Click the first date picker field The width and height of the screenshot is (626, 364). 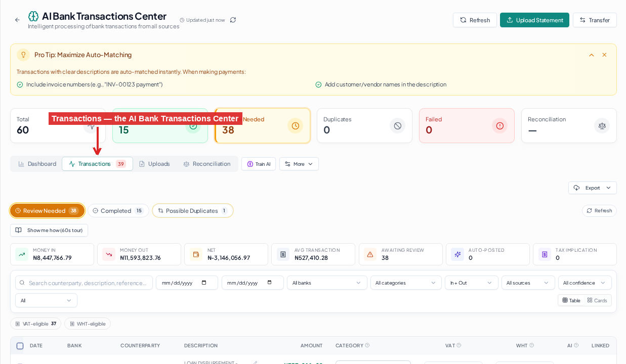click(187, 283)
